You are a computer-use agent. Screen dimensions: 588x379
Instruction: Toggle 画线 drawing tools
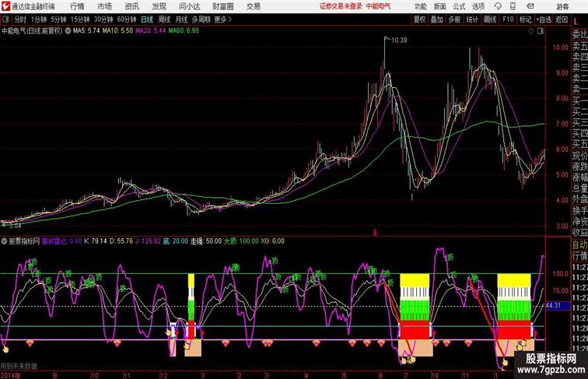point(490,19)
